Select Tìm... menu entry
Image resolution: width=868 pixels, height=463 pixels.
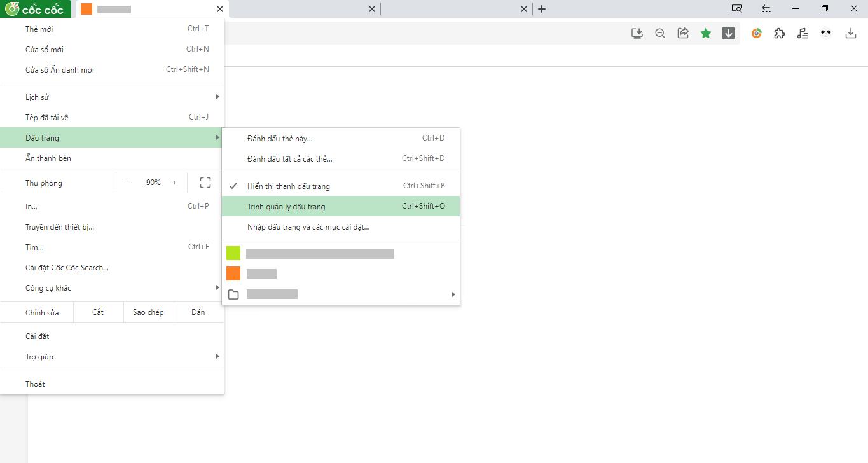tap(112, 247)
